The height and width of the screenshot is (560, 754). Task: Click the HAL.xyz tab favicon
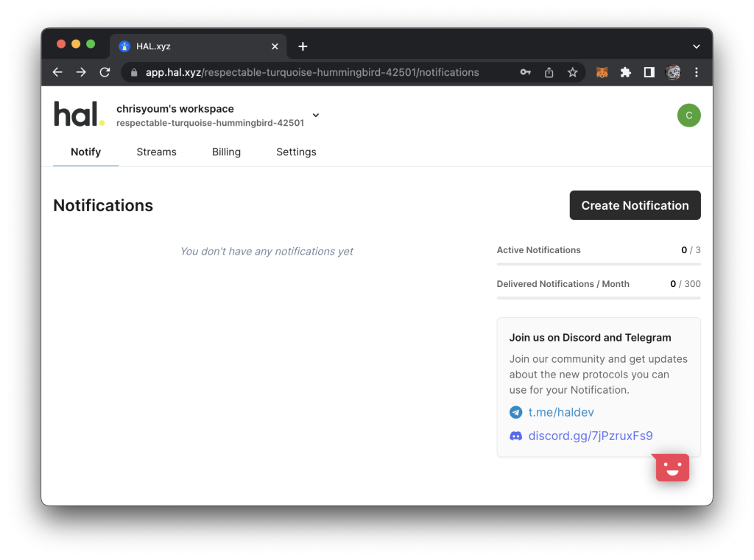tap(124, 46)
